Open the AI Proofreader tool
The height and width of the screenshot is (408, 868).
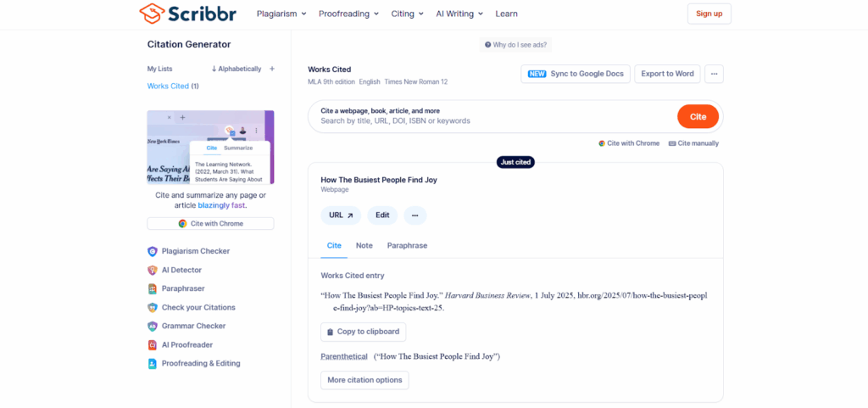tap(181, 345)
